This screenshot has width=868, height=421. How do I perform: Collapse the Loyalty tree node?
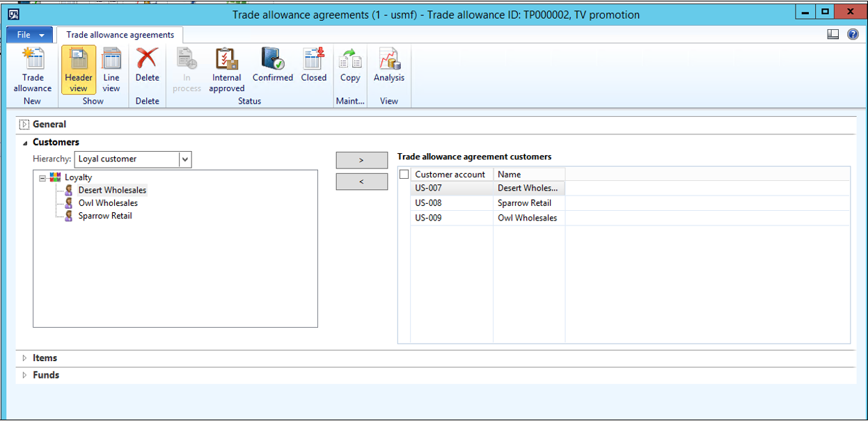pos(42,178)
